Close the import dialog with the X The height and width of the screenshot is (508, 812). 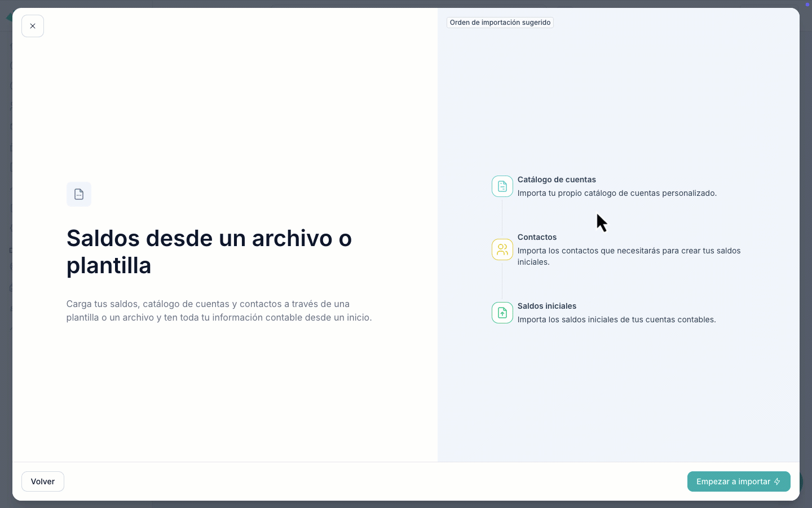pyautogui.click(x=32, y=25)
